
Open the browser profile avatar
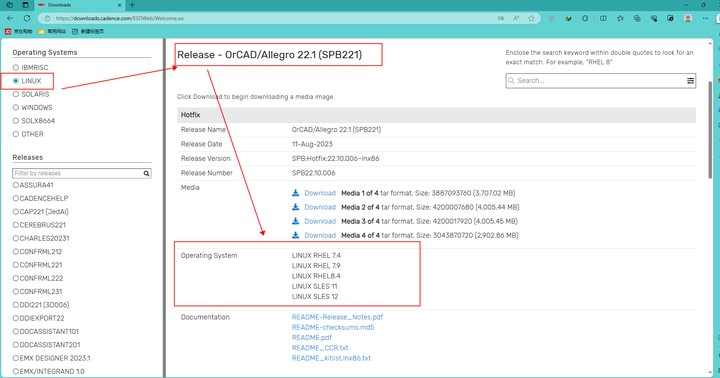pos(688,18)
